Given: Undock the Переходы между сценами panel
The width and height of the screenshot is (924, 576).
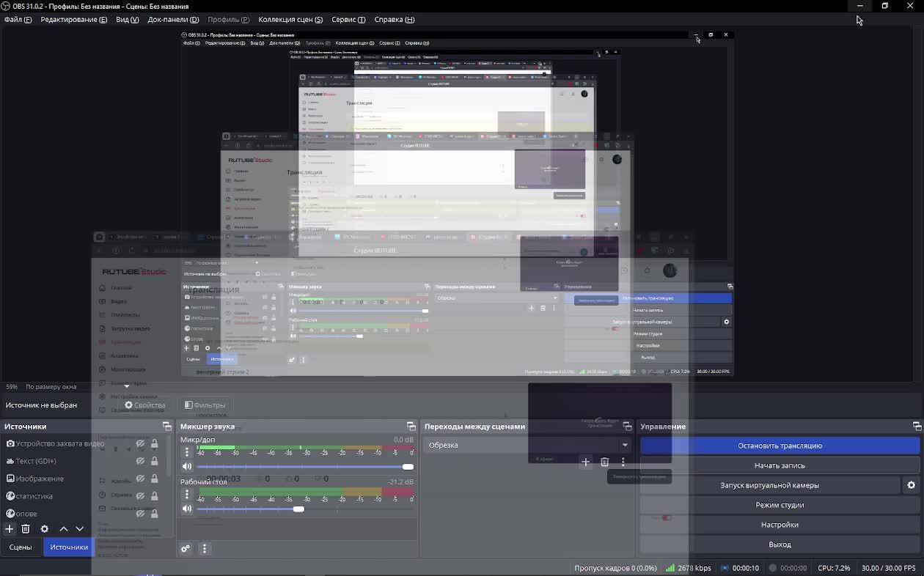Looking at the screenshot, I should [x=627, y=427].
